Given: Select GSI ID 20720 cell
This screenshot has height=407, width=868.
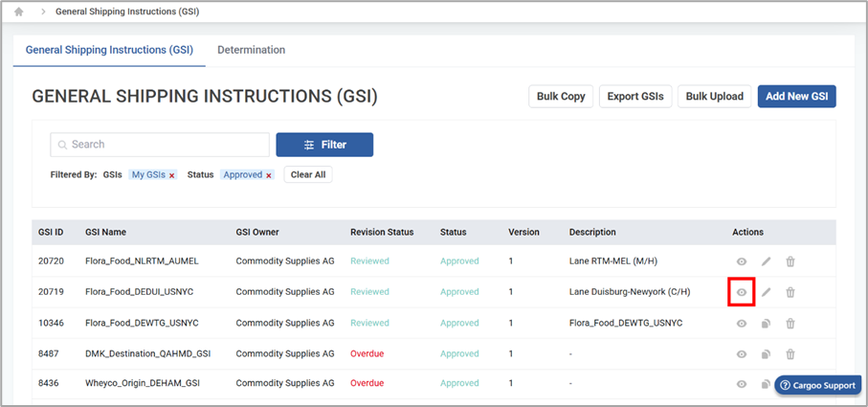Looking at the screenshot, I should click(x=49, y=260).
